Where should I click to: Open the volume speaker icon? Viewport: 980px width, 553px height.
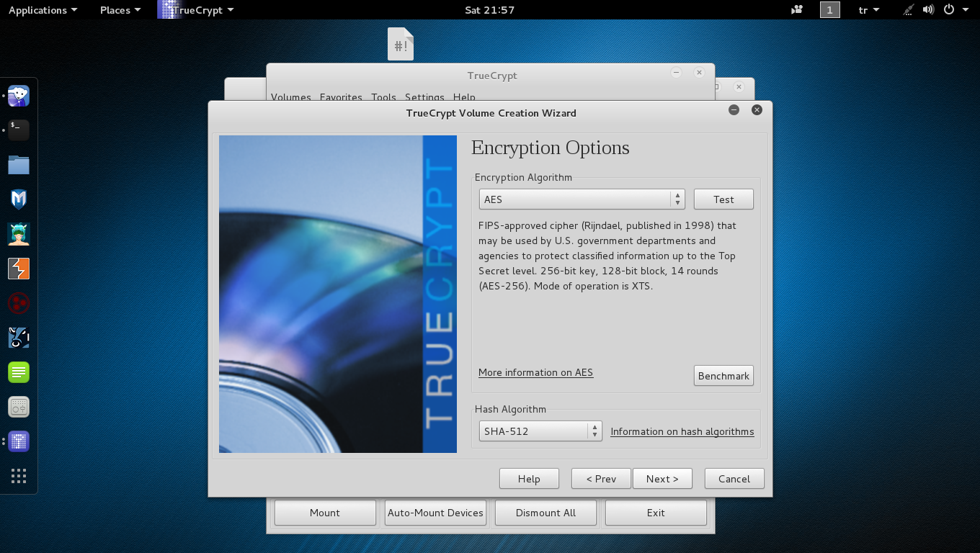(928, 10)
